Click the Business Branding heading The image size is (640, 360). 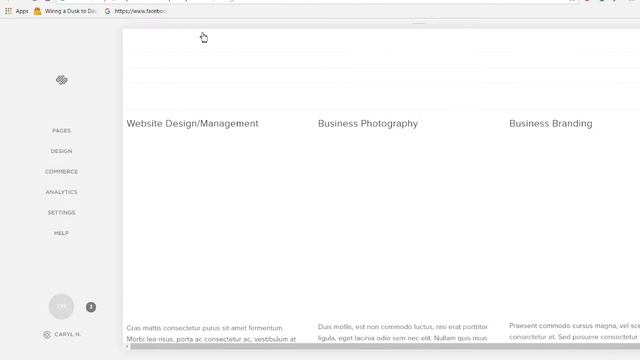tap(551, 124)
